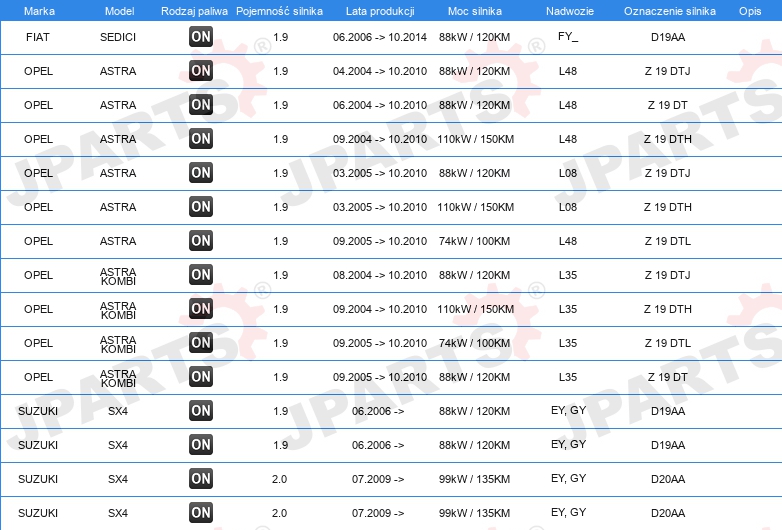Select Z 19 DTL in the Astra L48 row
782x530 pixels.
pos(668,241)
